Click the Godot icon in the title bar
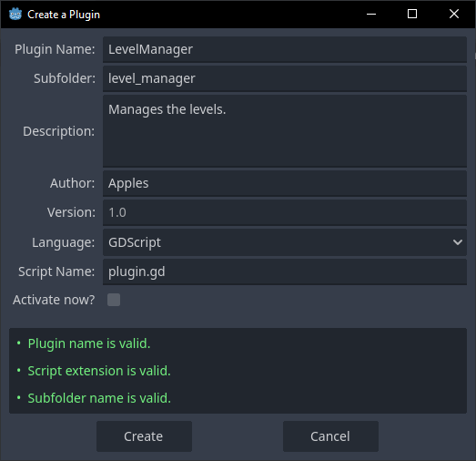Screen dimensions: 476x461 click(15, 15)
